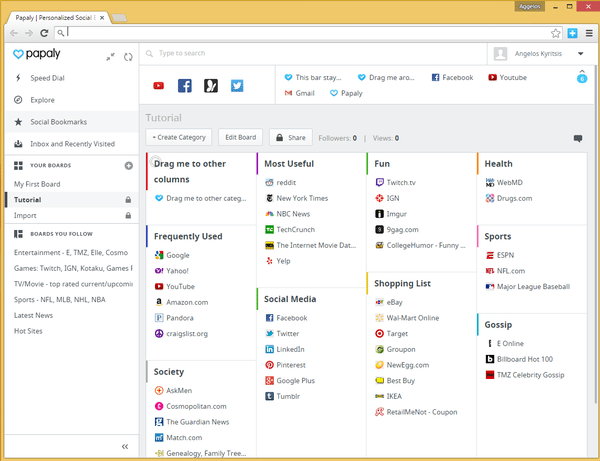Open the Imgur bookmark
The image size is (600, 461).
tap(391, 214)
